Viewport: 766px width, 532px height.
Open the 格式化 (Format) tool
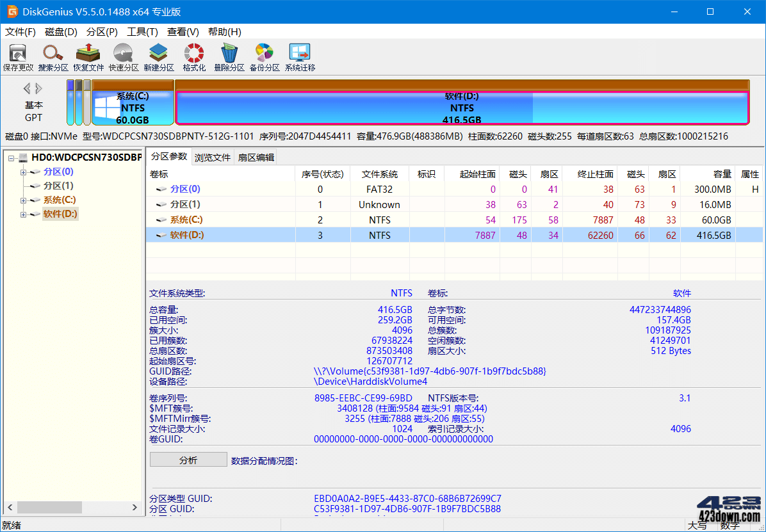pyautogui.click(x=193, y=56)
